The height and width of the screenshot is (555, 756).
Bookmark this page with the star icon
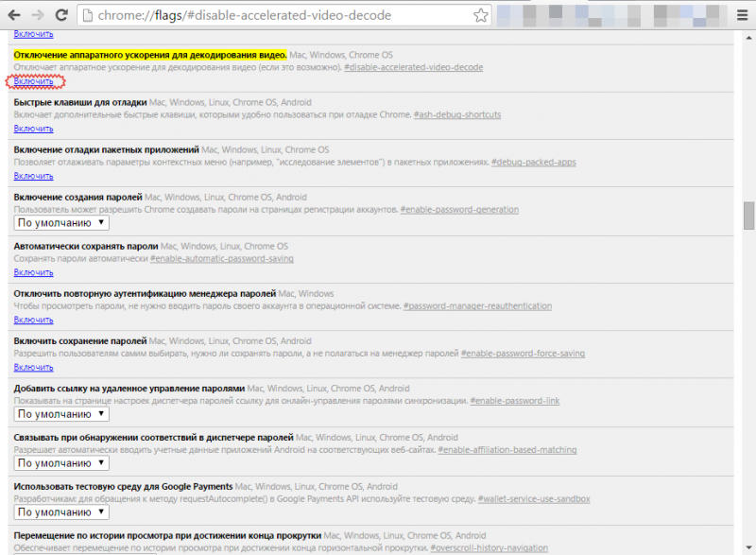(x=480, y=15)
